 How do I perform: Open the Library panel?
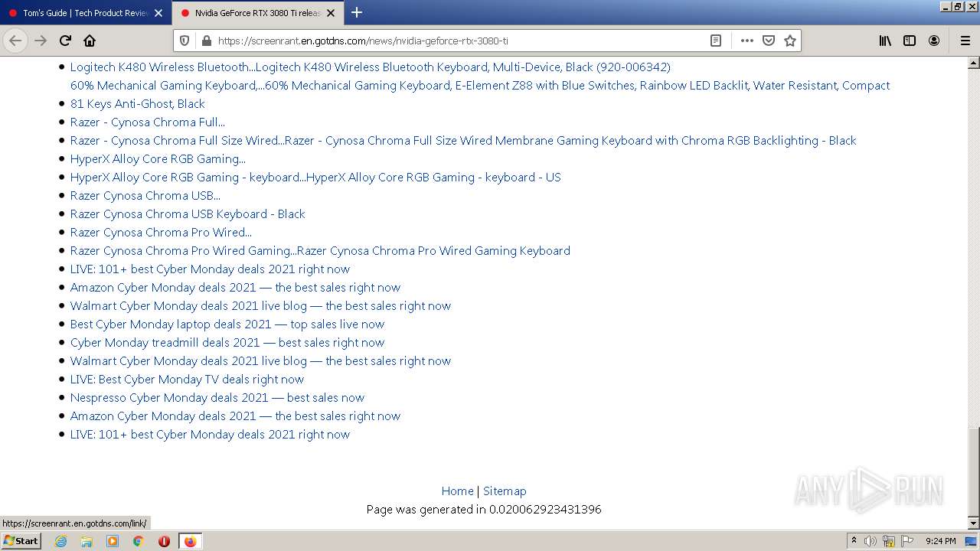tap(885, 41)
